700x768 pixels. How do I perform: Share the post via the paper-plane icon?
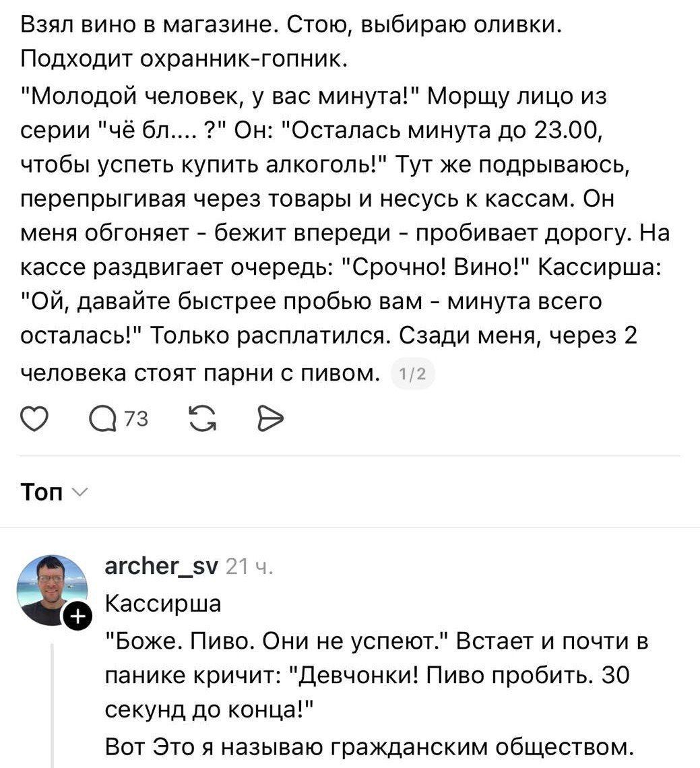pyautogui.click(x=271, y=419)
